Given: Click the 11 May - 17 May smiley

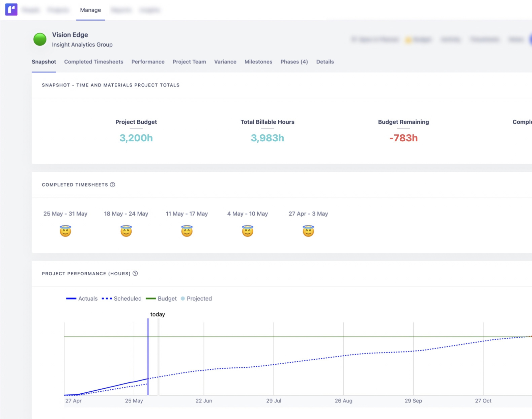Looking at the screenshot, I should tap(187, 231).
